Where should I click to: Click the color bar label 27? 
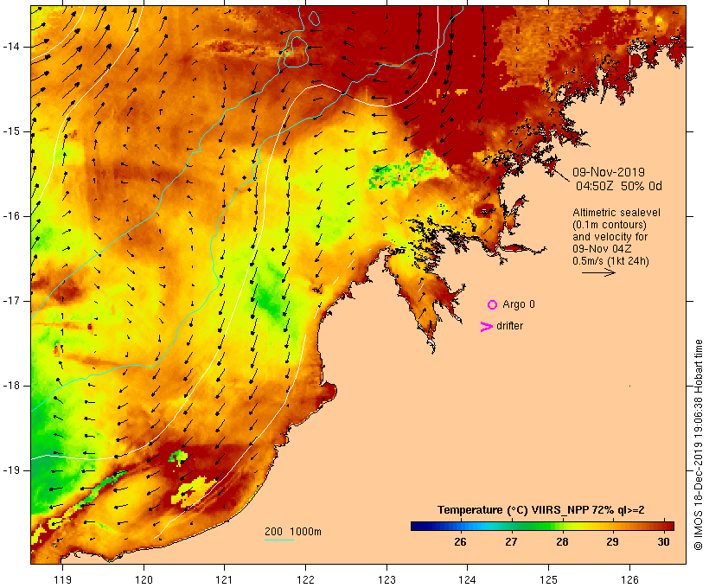(511, 542)
